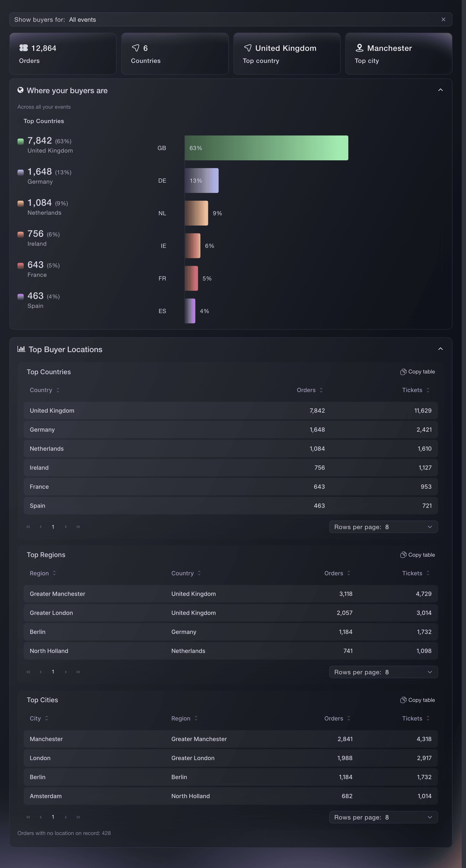Collapse the Where your buyers are section
Image resolution: width=466 pixels, height=868 pixels.
pos(440,90)
